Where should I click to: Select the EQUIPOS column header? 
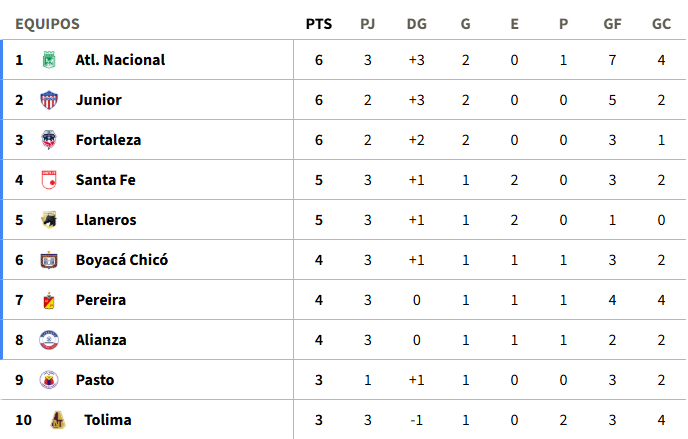(x=47, y=24)
